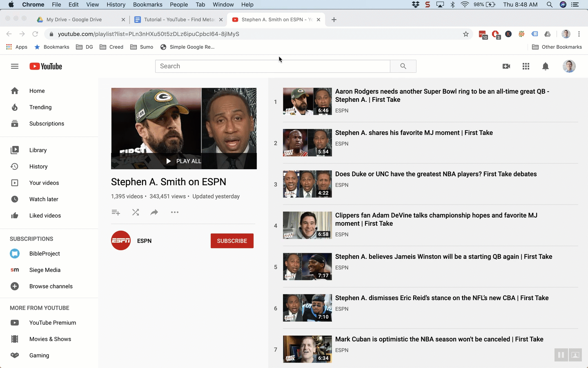Viewport: 588px width, 368px height.
Task: Open History in the sidebar
Action: 49,166
